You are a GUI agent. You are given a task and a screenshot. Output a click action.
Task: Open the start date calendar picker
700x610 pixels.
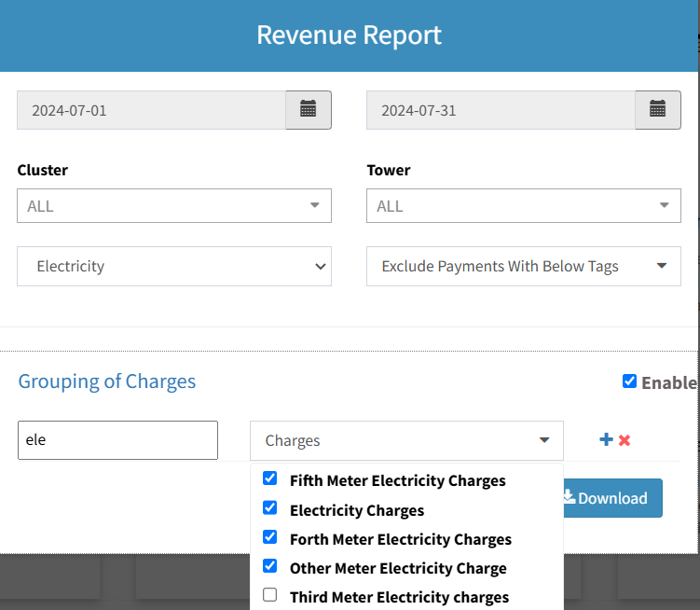(308, 110)
